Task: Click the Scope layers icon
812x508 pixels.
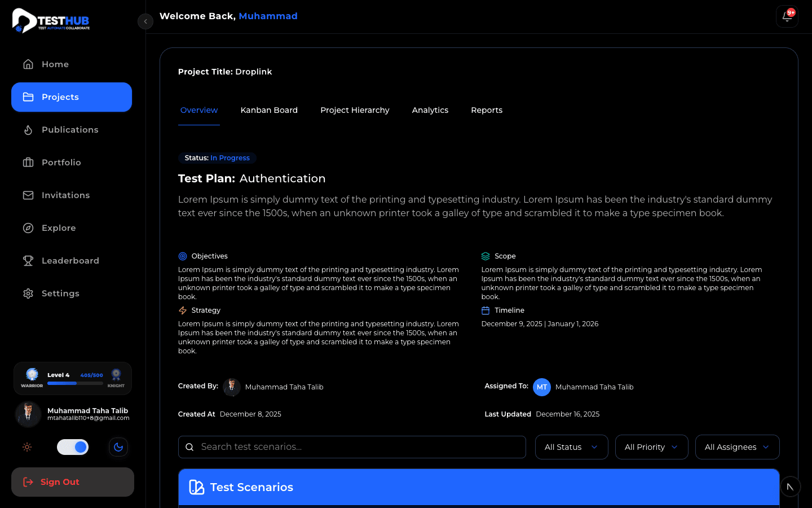Action: pyautogui.click(x=486, y=256)
